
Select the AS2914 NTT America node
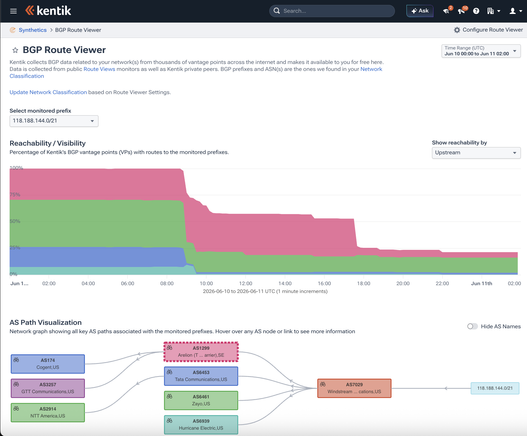coord(48,412)
